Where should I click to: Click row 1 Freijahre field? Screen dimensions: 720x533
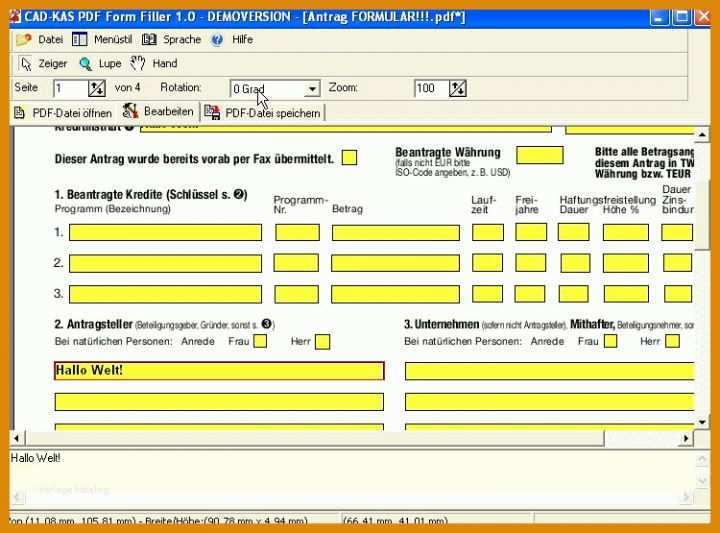[x=531, y=232]
